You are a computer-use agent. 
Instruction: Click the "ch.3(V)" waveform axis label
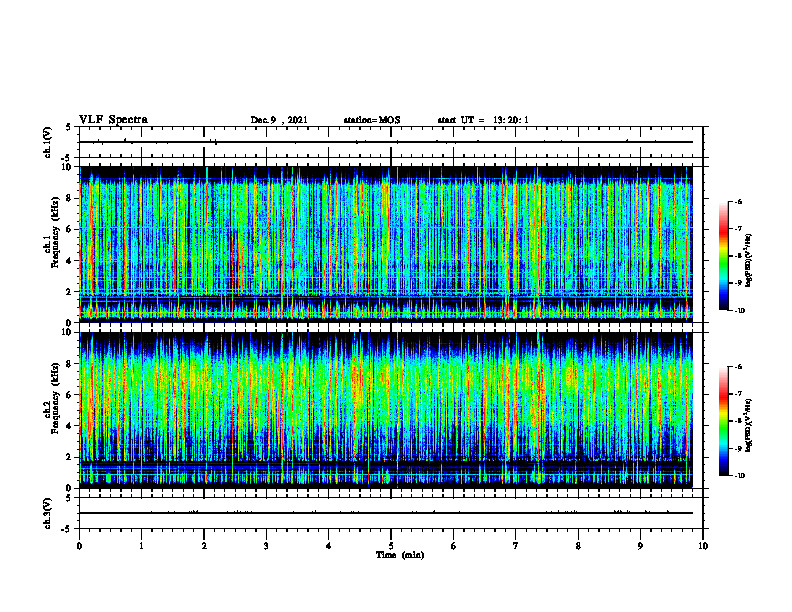(x=48, y=513)
